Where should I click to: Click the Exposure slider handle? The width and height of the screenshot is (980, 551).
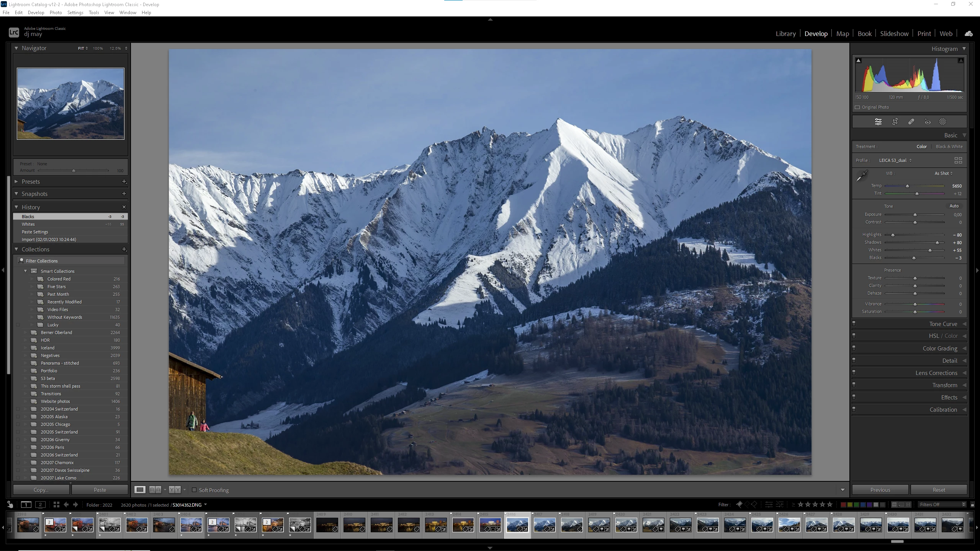coord(915,215)
